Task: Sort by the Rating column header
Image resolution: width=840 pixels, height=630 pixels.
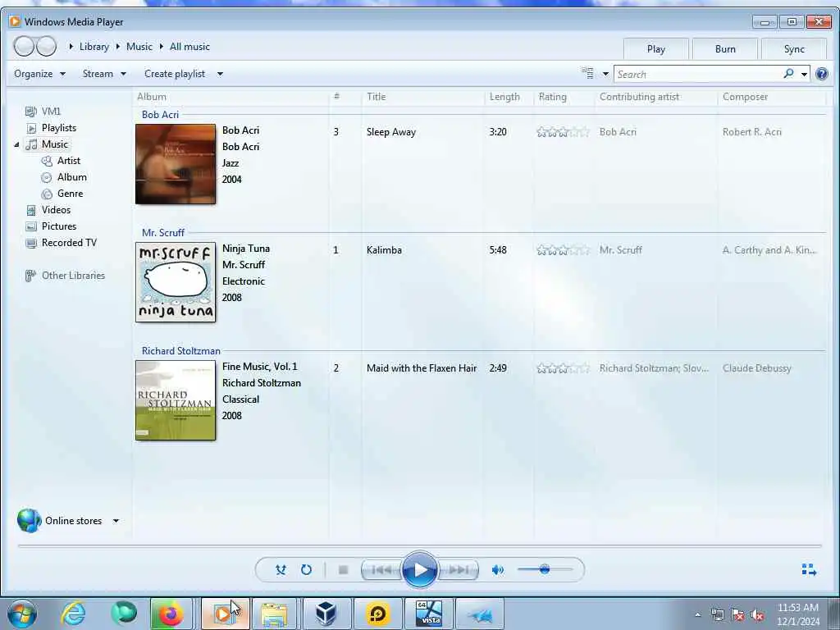Action: coord(564,97)
